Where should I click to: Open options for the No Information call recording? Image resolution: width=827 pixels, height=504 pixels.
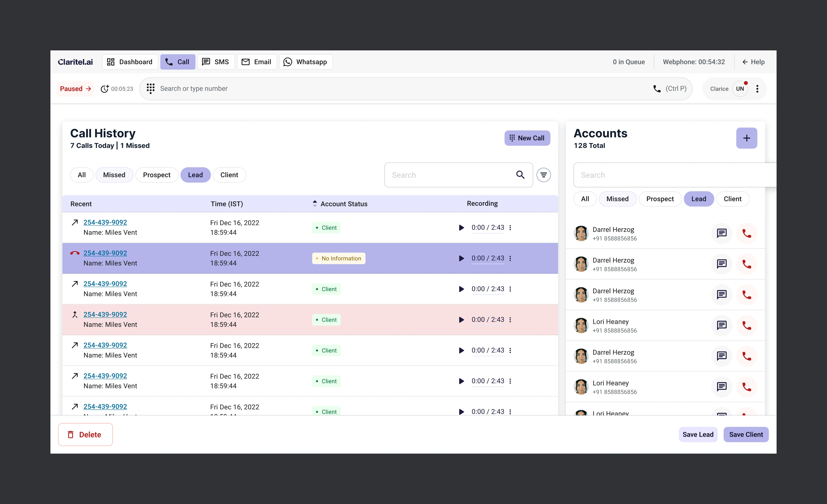coord(511,258)
